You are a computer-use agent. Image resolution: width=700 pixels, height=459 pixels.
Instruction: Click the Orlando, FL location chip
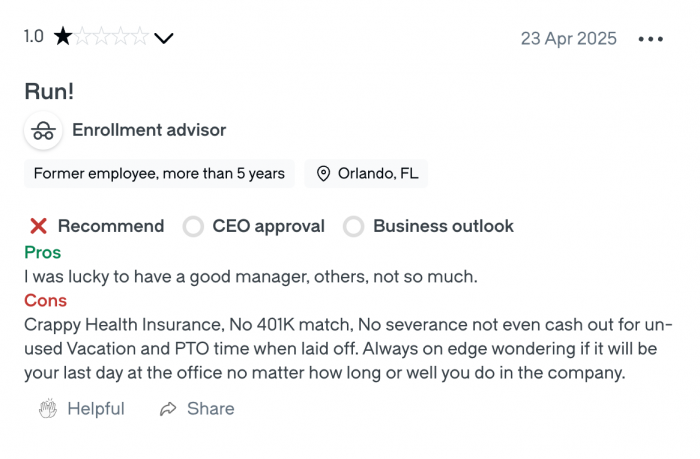[367, 174]
